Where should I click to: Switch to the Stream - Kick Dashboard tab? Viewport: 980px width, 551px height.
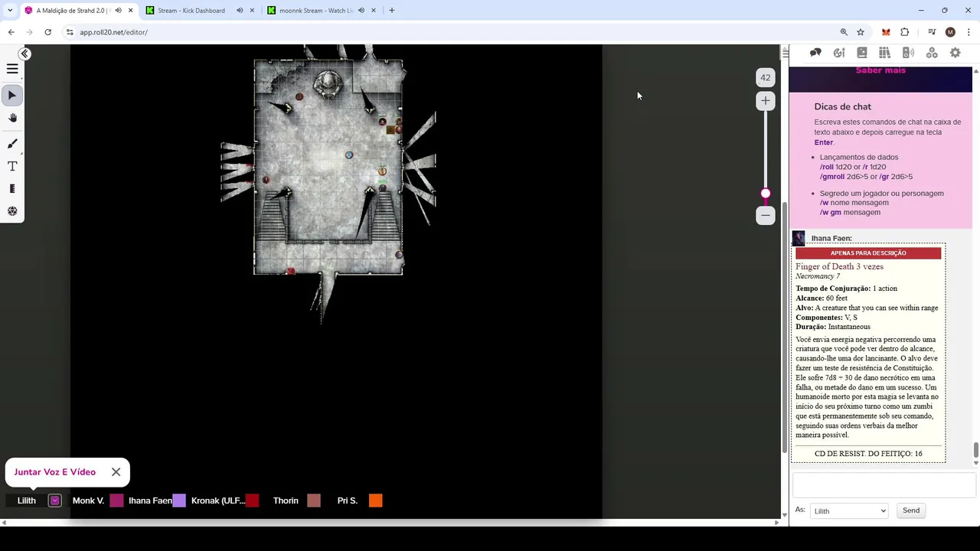coord(191,11)
